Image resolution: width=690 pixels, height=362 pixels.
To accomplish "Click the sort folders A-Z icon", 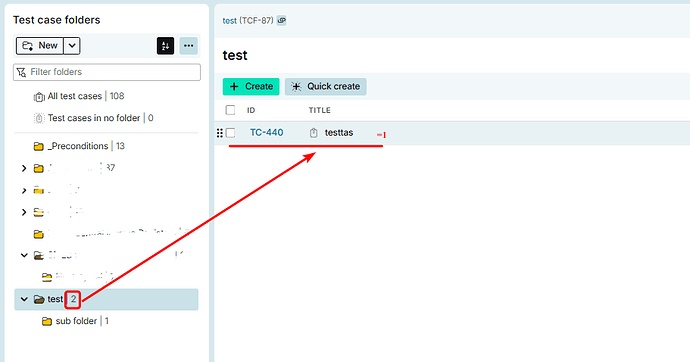I will pyautogui.click(x=165, y=46).
